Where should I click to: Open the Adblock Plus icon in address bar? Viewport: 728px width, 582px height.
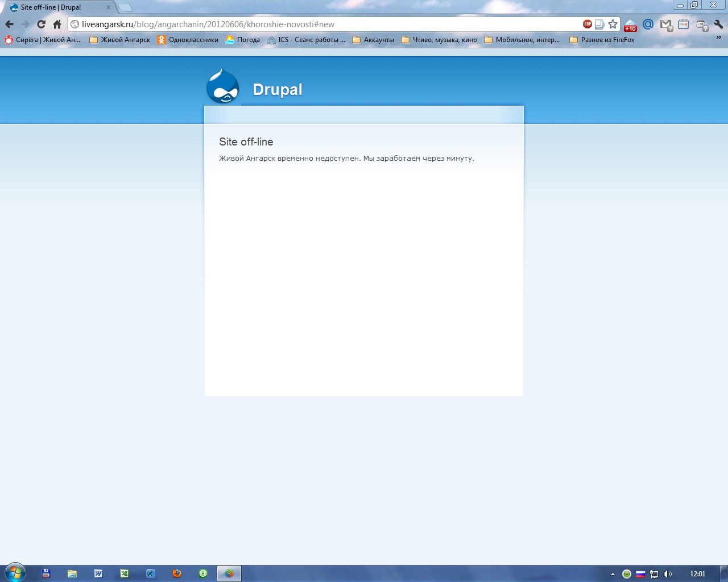[x=587, y=24]
